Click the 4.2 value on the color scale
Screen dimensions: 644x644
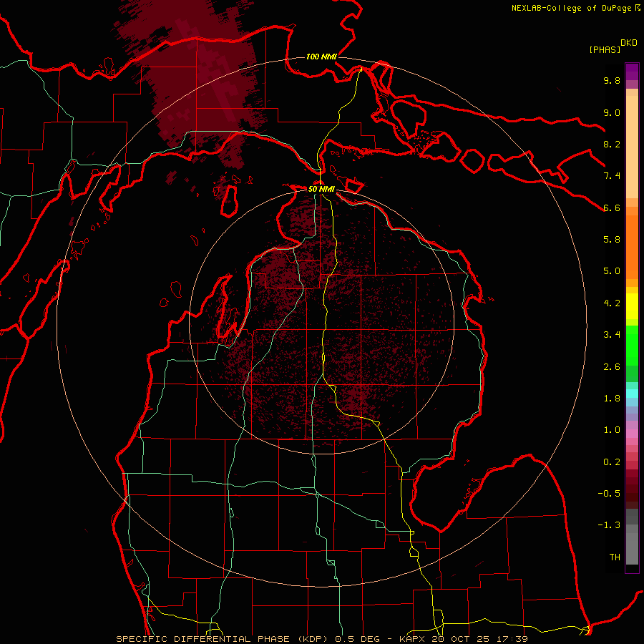pyautogui.click(x=612, y=303)
